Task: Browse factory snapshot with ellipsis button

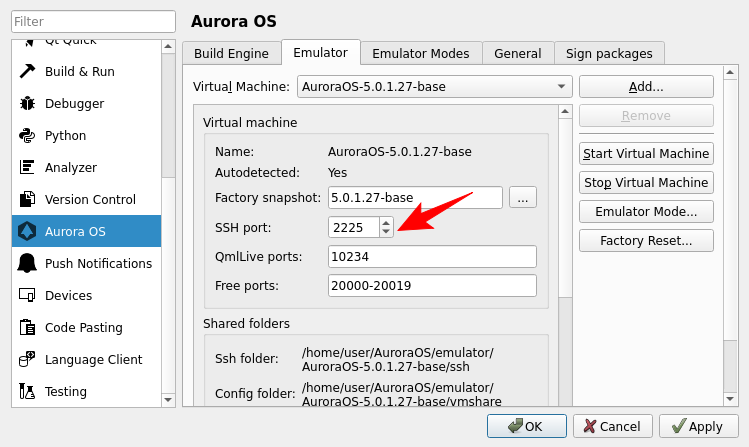Action: point(523,197)
